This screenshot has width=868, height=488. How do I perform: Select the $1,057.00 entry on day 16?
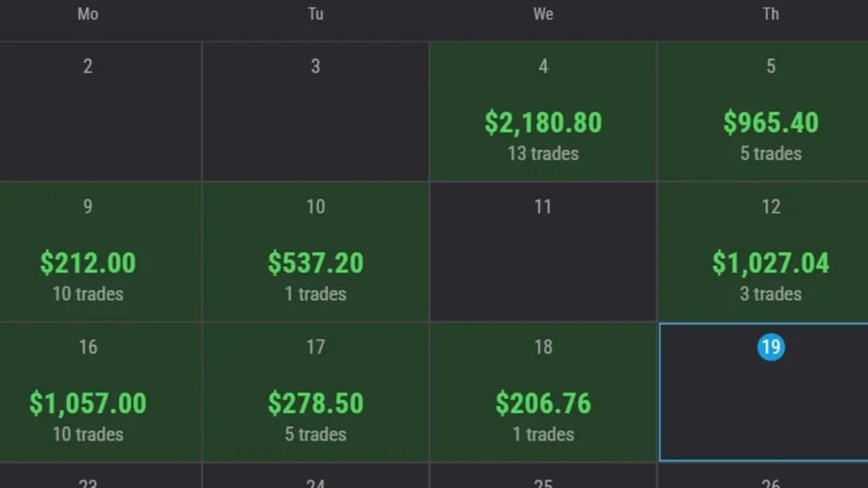pos(88,403)
